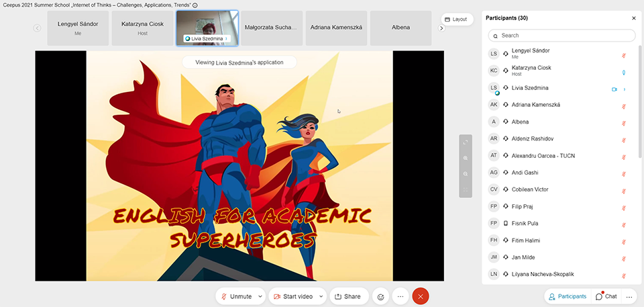Click muted mic icon for Filip Praj
The width and height of the screenshot is (644, 307).
click(x=623, y=208)
